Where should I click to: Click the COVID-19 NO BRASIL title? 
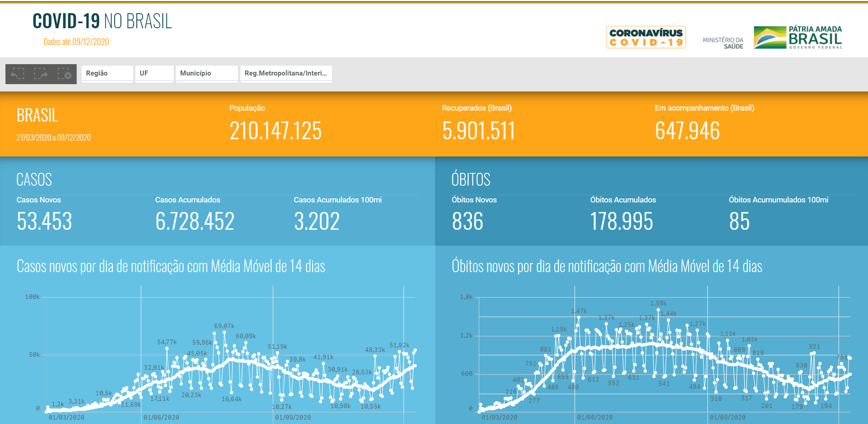click(102, 21)
